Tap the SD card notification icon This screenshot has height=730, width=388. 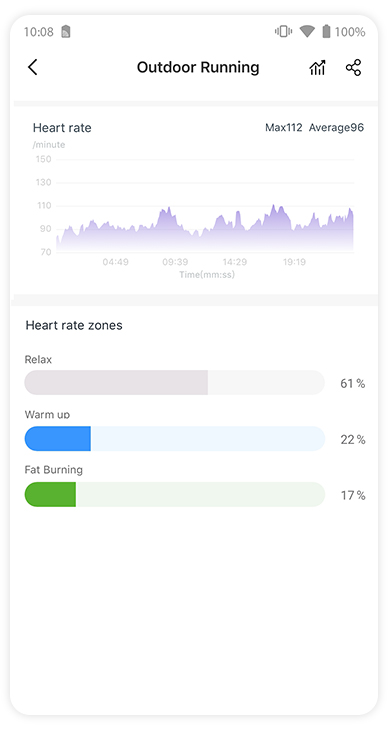[x=66, y=32]
